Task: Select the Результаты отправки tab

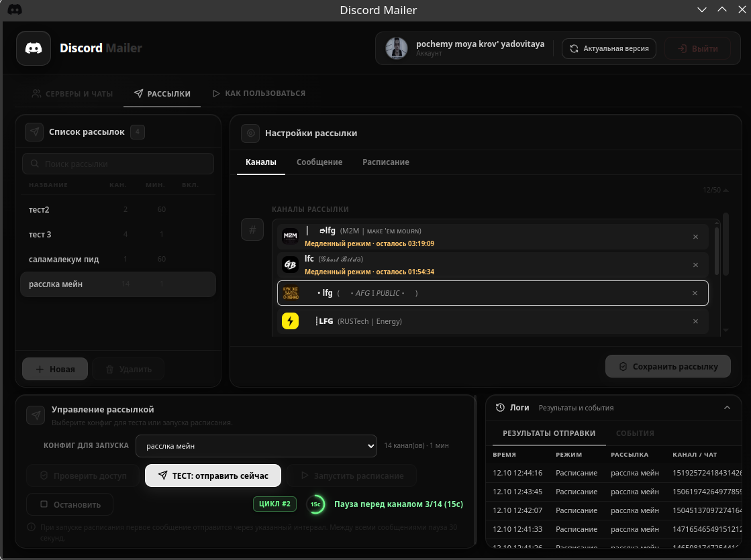Action: click(549, 434)
